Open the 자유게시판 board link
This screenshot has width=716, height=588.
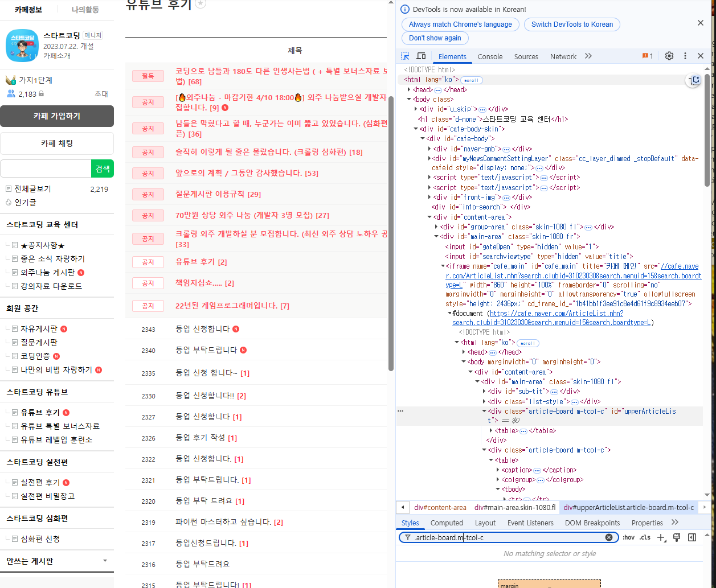click(39, 329)
